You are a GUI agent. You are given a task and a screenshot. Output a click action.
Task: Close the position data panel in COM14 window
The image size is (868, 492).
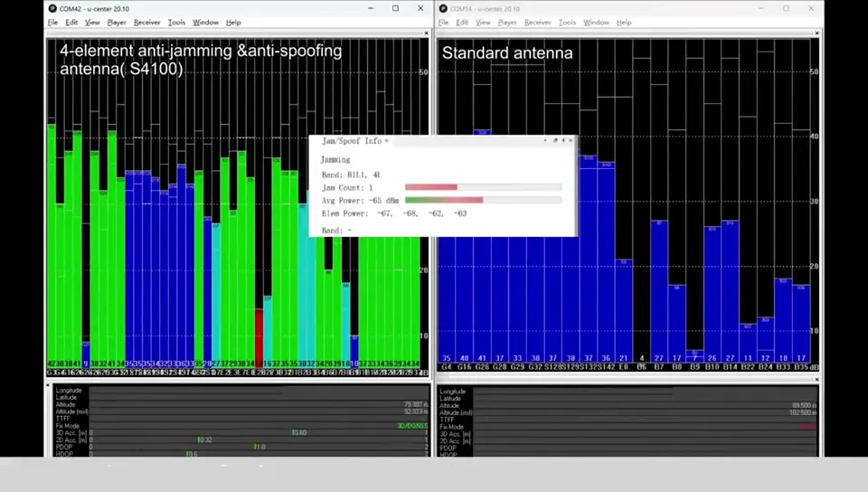point(816,380)
